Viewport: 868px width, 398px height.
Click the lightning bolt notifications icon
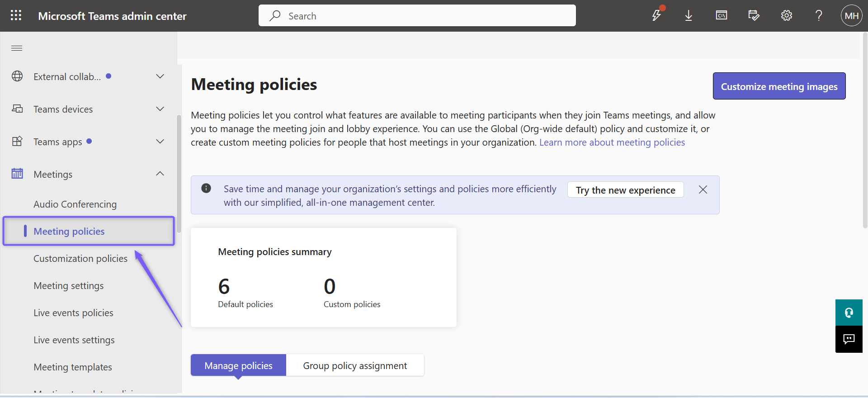coord(657,15)
